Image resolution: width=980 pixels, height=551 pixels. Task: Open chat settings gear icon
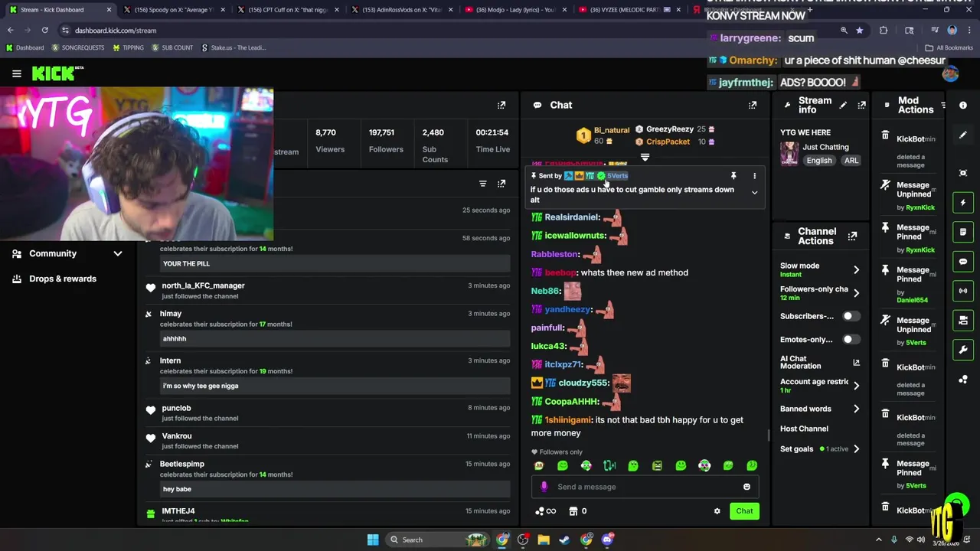(717, 511)
